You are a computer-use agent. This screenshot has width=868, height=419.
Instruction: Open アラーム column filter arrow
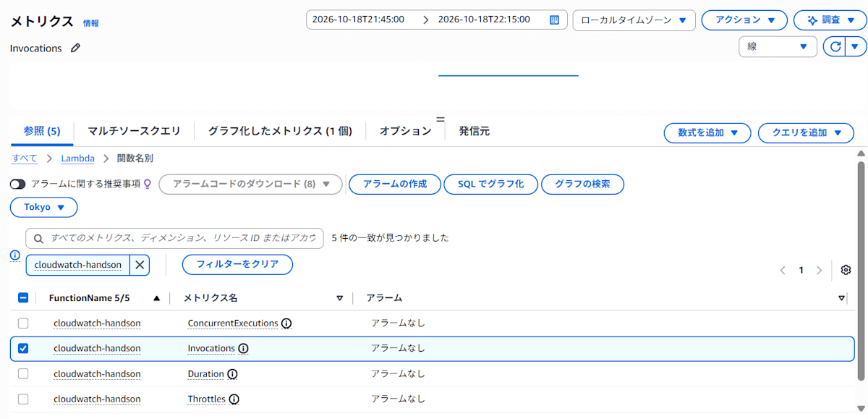click(841, 298)
